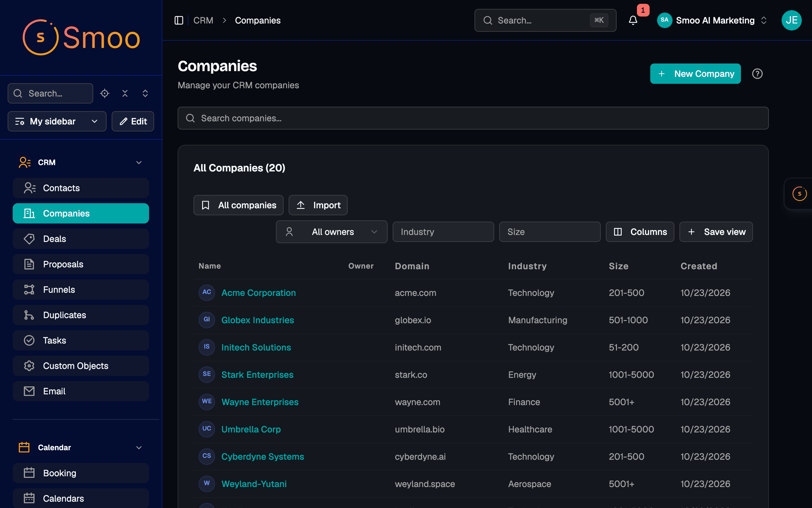Click the Initech Solutions IS avatar
Viewport: 812px width, 508px height.
(207, 347)
